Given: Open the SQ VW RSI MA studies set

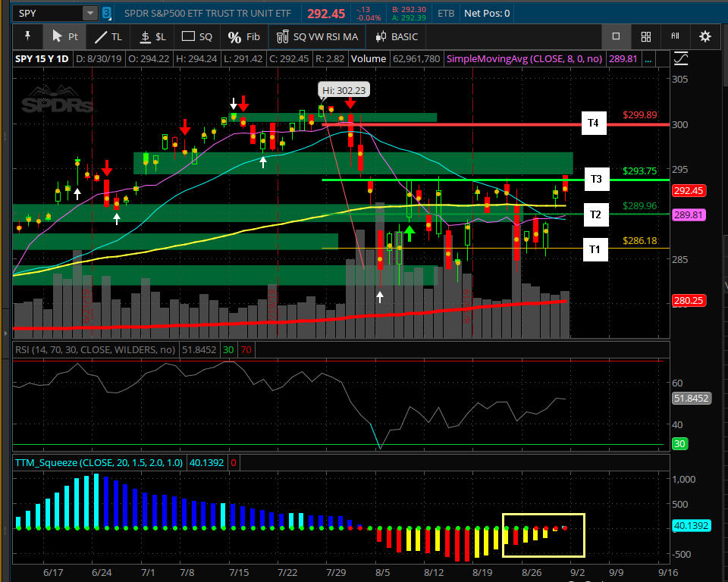Looking at the screenshot, I should (318, 36).
